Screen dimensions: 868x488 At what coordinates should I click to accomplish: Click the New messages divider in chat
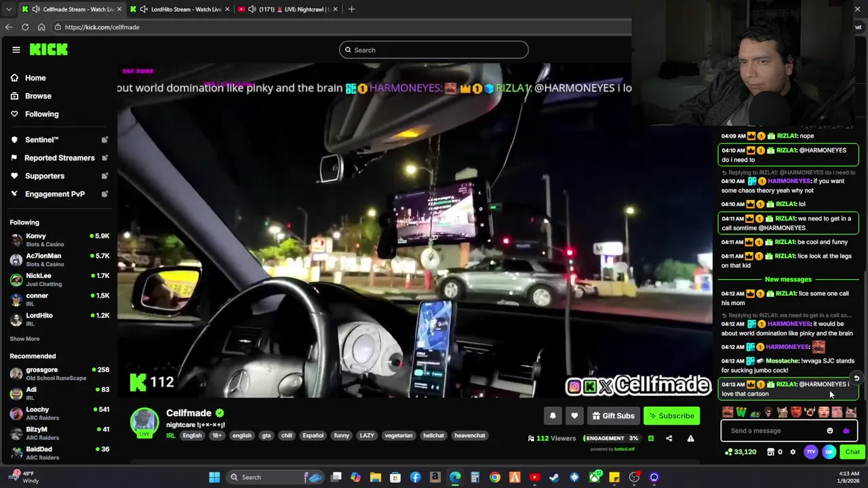coord(788,279)
